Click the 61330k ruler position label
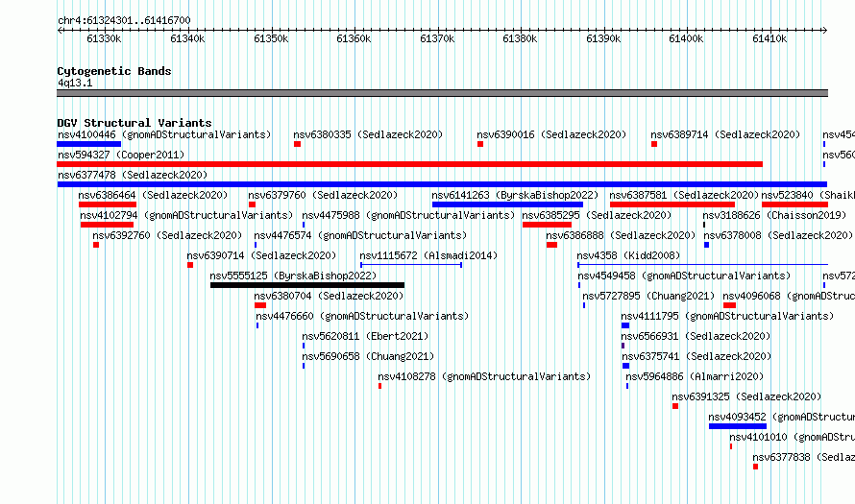The height and width of the screenshot is (504, 855). pyautogui.click(x=104, y=38)
